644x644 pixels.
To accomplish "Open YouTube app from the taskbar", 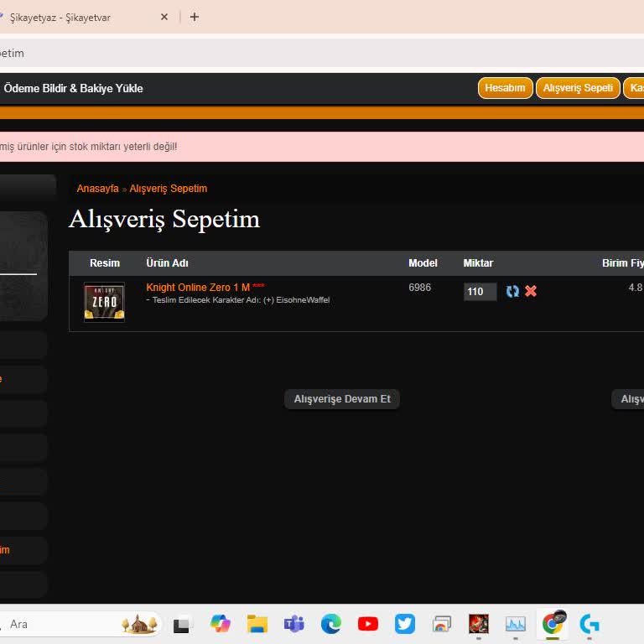I will pos(368,624).
